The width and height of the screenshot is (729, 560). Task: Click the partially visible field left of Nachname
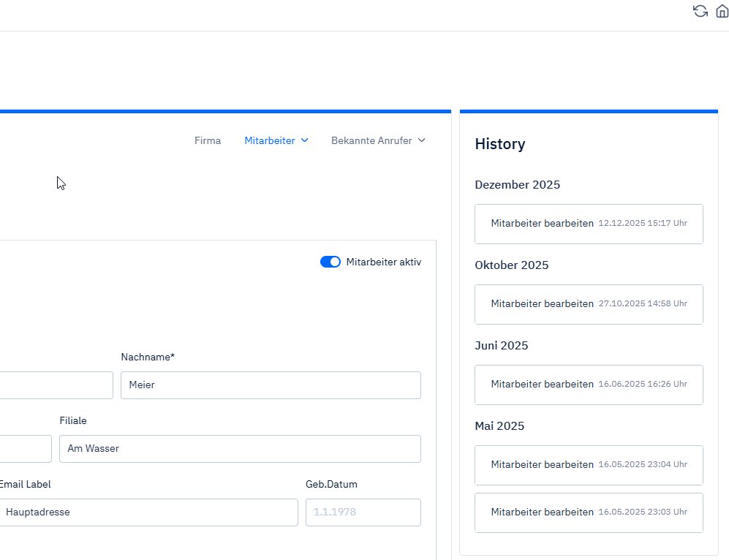tap(56, 385)
